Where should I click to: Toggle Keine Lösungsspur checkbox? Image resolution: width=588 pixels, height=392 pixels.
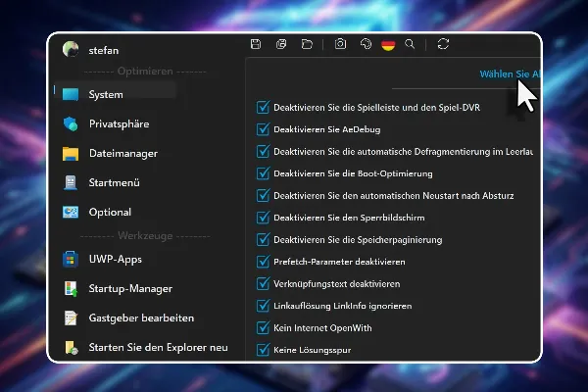point(263,350)
